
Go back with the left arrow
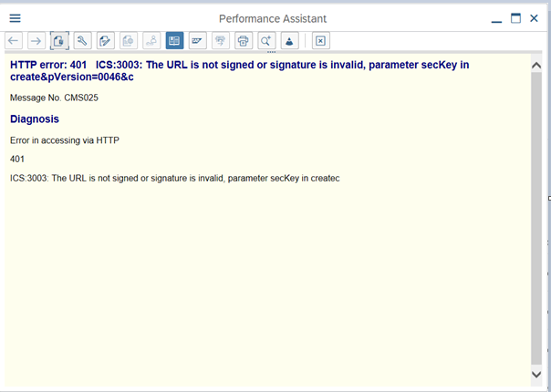pyautogui.click(x=14, y=41)
